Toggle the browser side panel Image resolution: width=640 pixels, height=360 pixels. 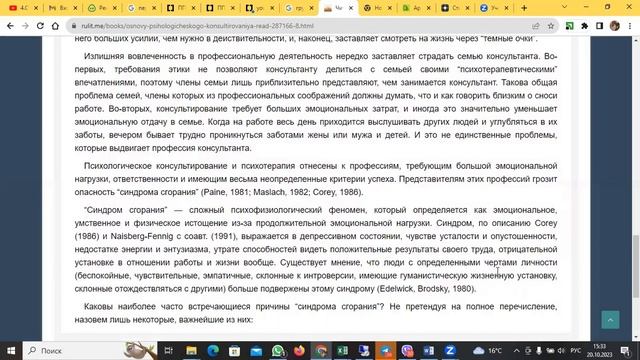point(599,26)
